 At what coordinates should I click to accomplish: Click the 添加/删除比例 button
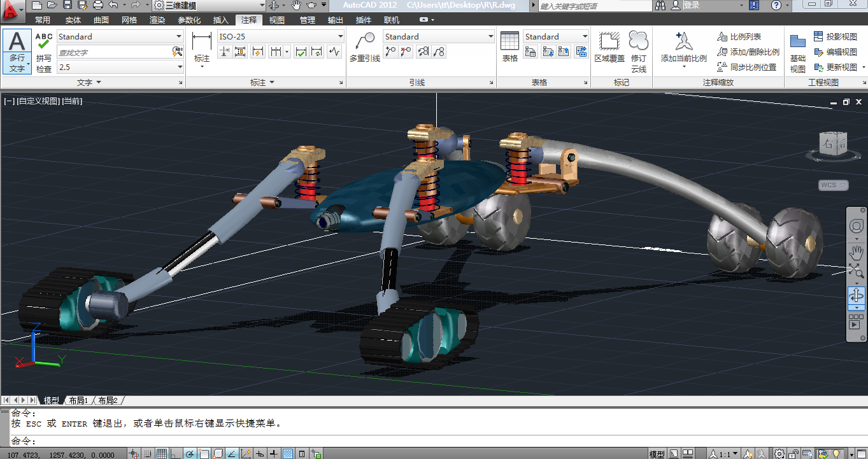click(x=748, y=52)
